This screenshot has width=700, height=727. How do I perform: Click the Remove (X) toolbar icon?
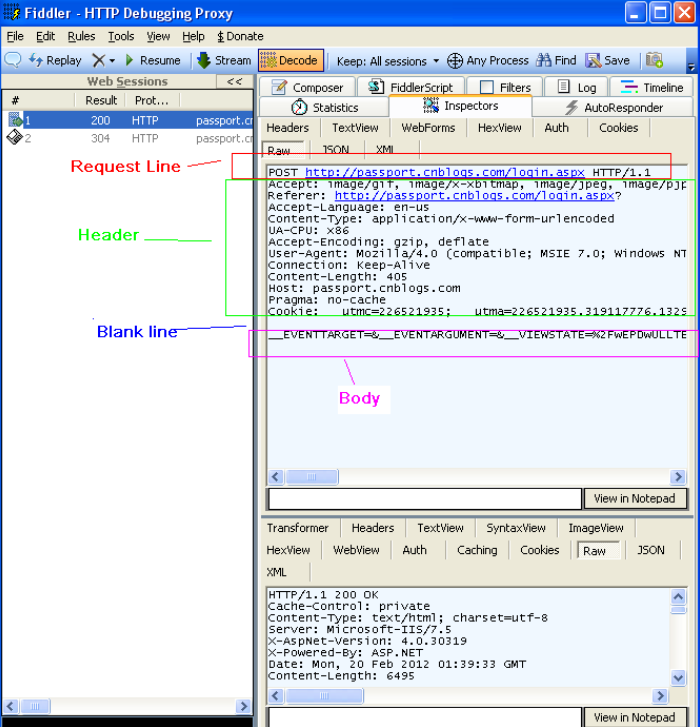pyautogui.click(x=98, y=60)
